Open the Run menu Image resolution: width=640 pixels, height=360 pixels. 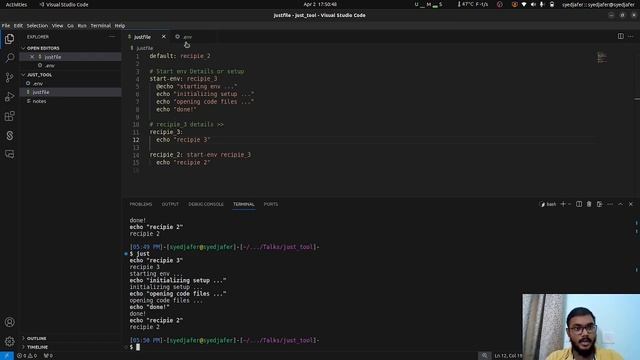tap(82, 25)
